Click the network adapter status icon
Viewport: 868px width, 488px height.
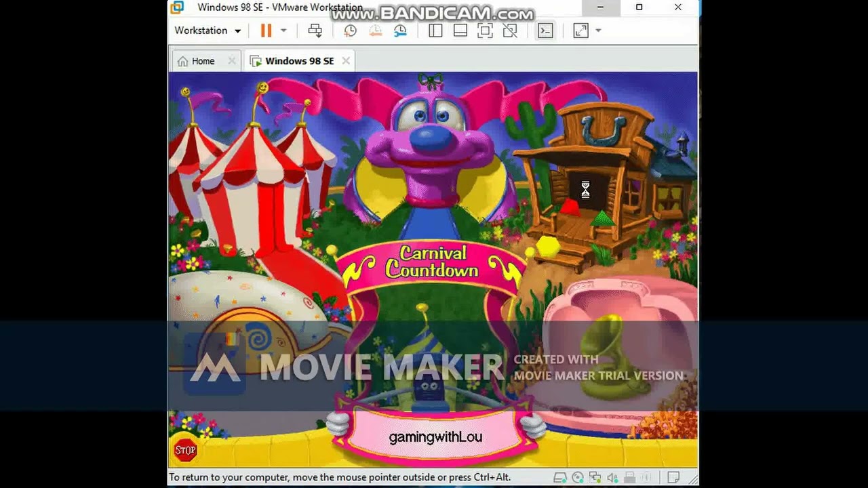tap(595, 478)
